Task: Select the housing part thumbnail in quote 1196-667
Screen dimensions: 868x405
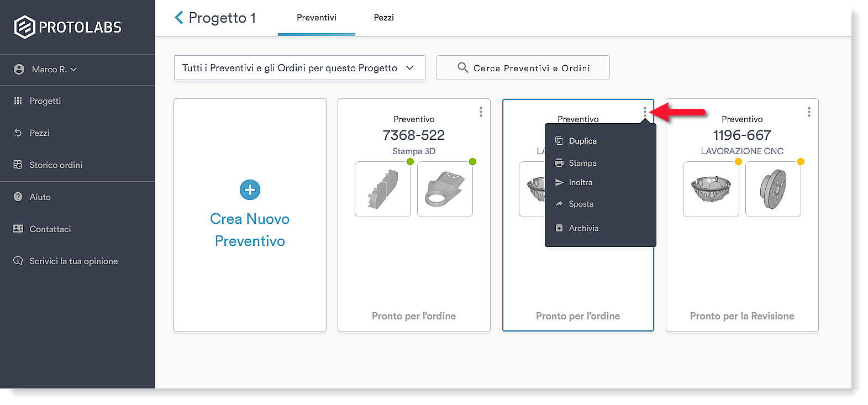Action: (x=711, y=189)
